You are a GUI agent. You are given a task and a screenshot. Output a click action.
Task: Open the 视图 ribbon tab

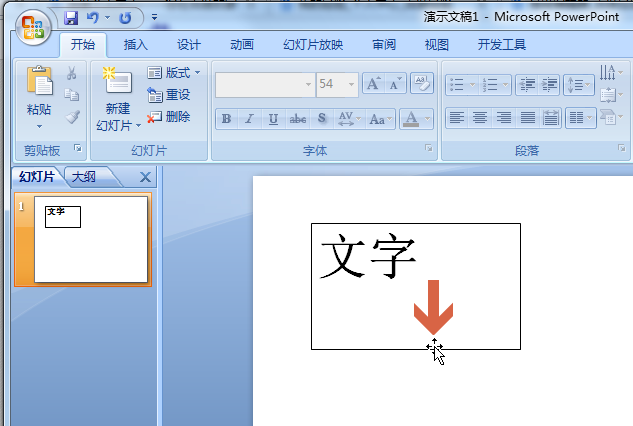pyautogui.click(x=437, y=44)
